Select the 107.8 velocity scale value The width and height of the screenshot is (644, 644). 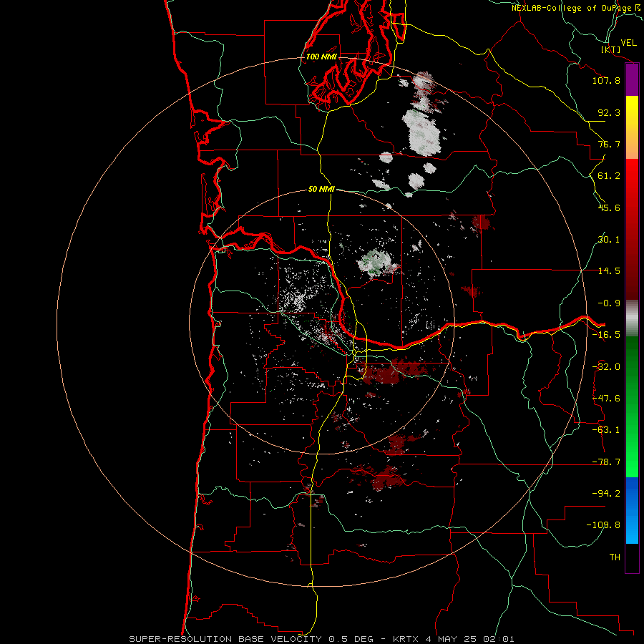pos(606,80)
